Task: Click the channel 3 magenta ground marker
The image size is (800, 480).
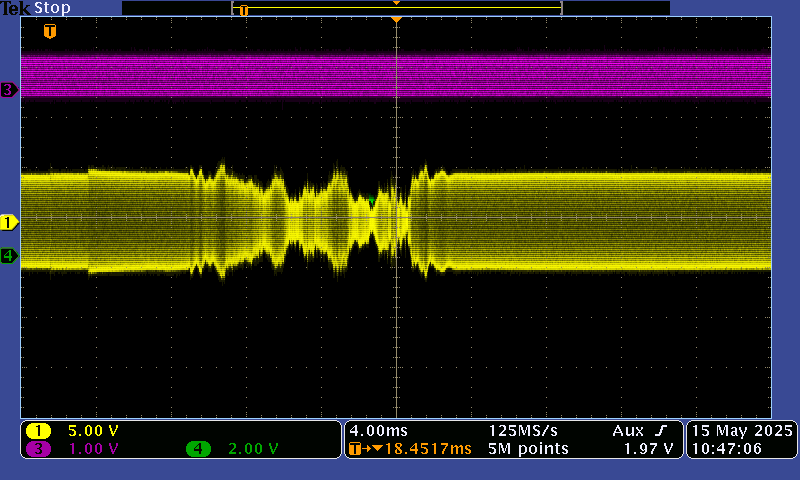Action: tap(9, 90)
